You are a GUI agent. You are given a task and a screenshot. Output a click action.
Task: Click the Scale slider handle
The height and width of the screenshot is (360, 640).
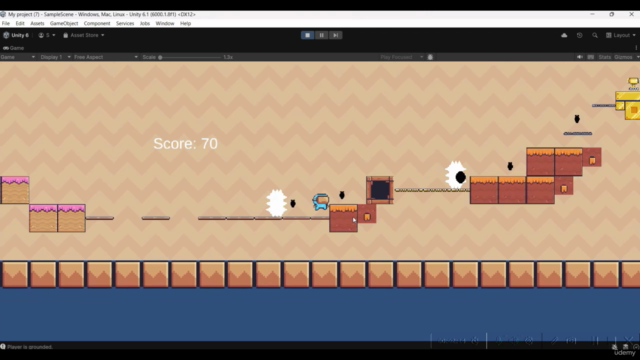(160, 57)
